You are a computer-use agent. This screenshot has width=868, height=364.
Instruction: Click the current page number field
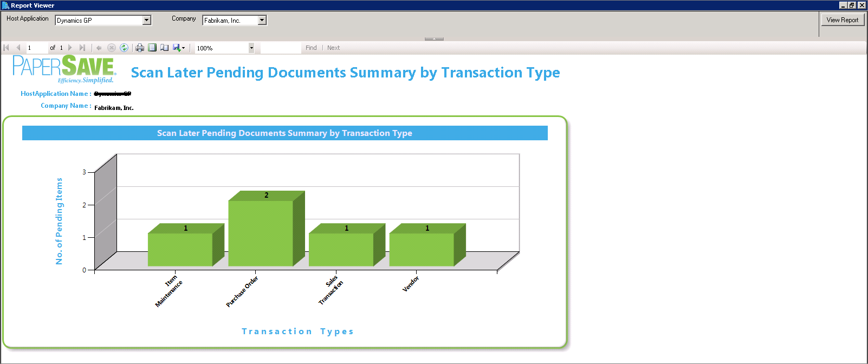37,48
